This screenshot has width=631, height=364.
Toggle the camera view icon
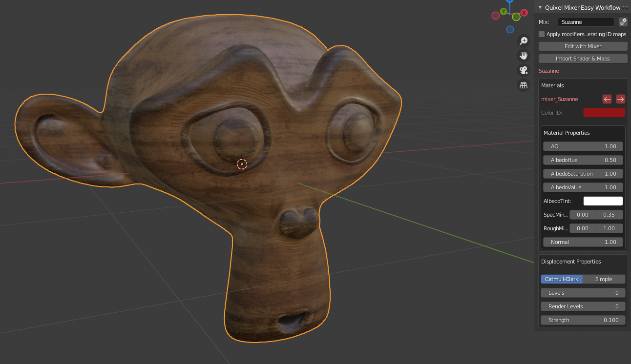tap(524, 70)
